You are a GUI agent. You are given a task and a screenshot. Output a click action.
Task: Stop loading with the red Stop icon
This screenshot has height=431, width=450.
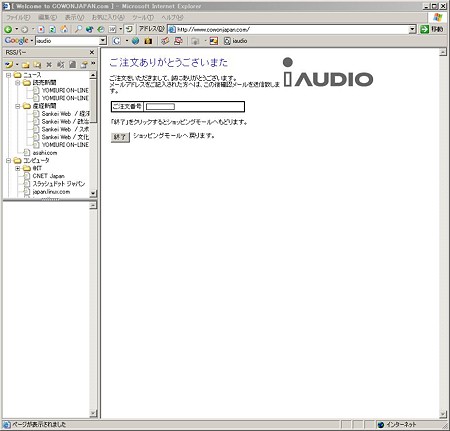(41, 29)
